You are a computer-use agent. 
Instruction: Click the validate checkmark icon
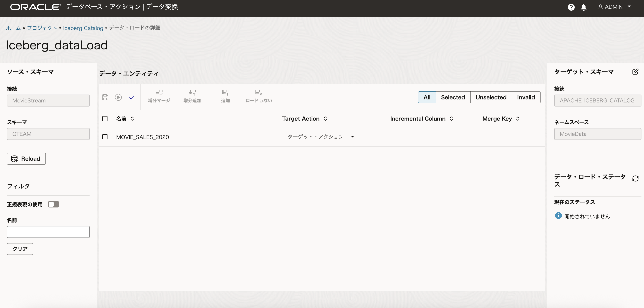point(132,97)
